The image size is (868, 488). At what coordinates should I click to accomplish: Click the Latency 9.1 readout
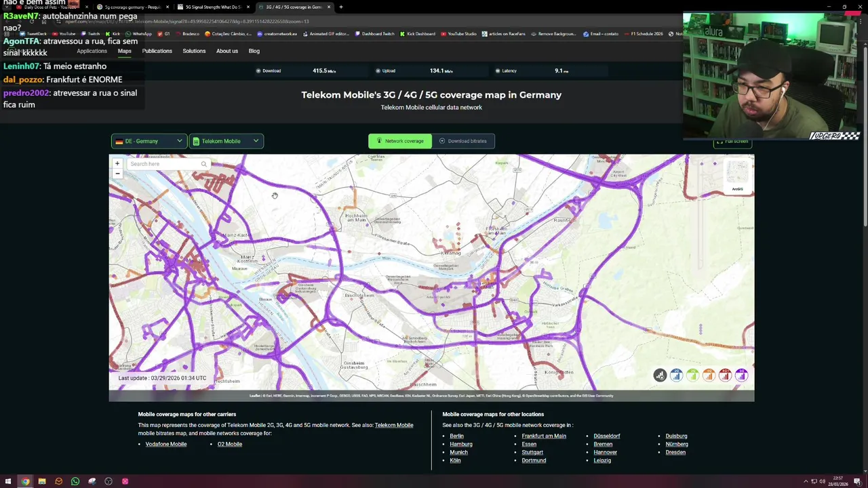(561, 70)
